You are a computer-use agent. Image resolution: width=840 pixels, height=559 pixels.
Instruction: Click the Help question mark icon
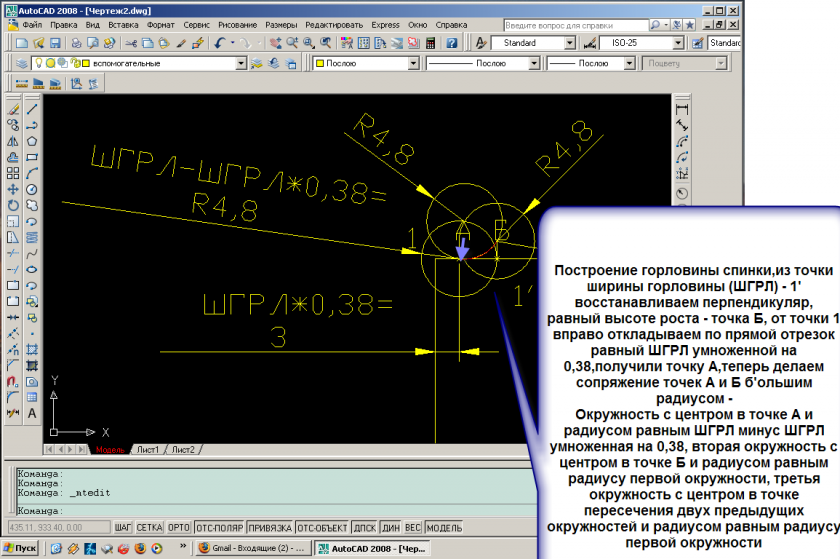[x=452, y=44]
